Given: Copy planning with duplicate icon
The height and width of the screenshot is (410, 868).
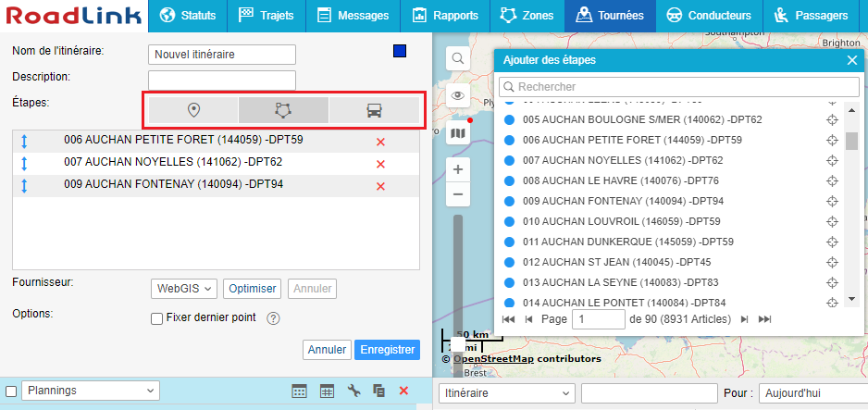Looking at the screenshot, I should [378, 391].
